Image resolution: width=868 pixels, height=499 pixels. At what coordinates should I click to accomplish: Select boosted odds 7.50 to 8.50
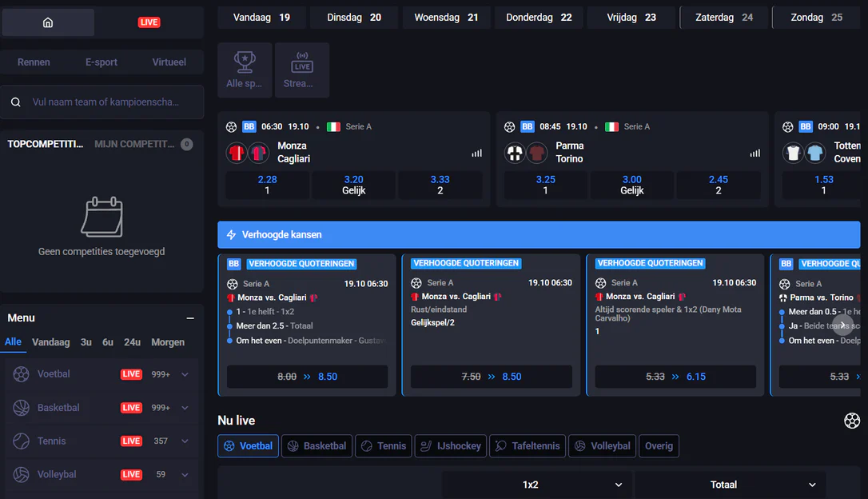[491, 377]
